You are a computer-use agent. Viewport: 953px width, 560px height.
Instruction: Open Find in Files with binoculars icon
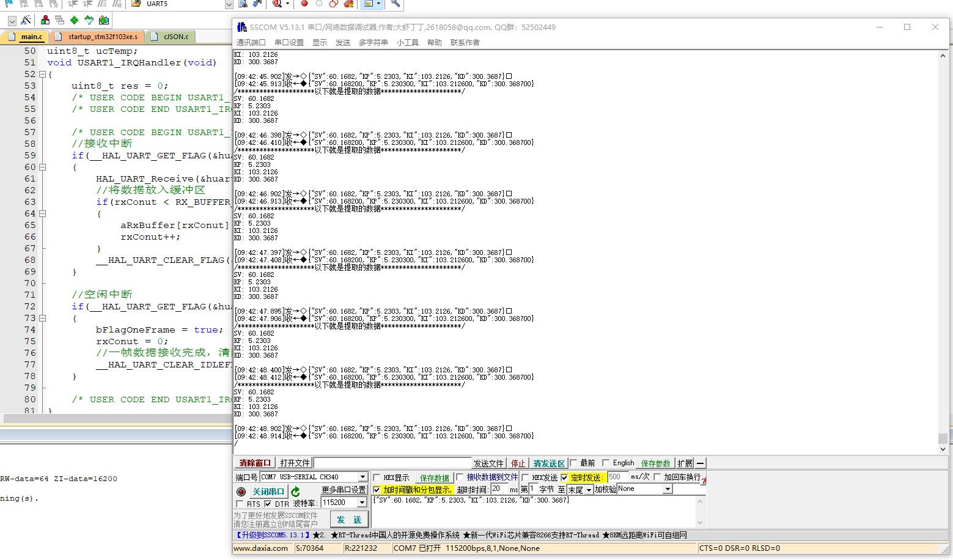click(x=243, y=4)
